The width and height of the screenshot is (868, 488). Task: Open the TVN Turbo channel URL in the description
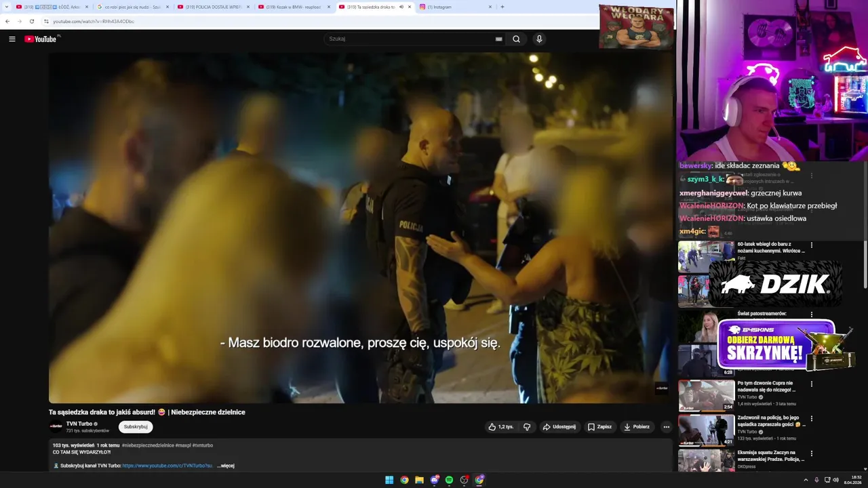[x=167, y=466]
